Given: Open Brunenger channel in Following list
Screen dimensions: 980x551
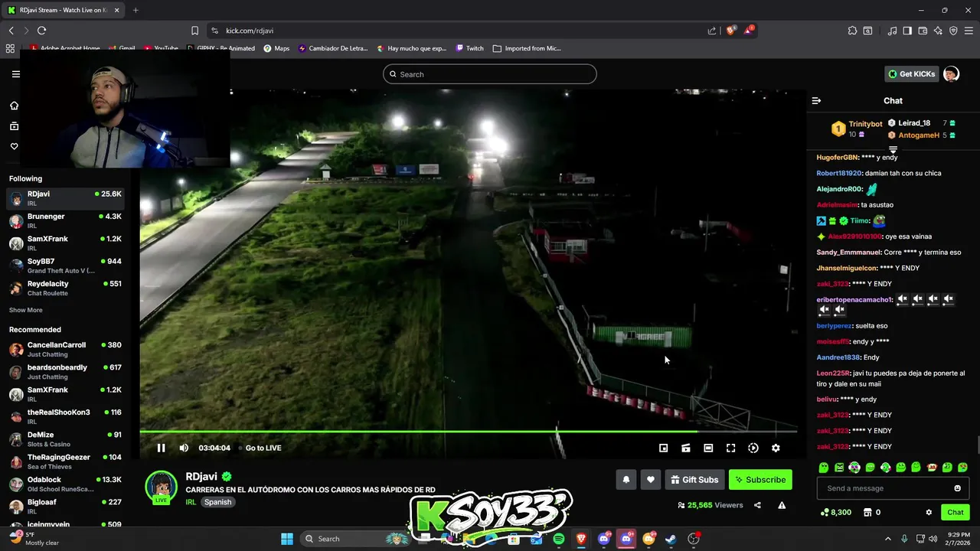Looking at the screenshot, I should (x=65, y=220).
